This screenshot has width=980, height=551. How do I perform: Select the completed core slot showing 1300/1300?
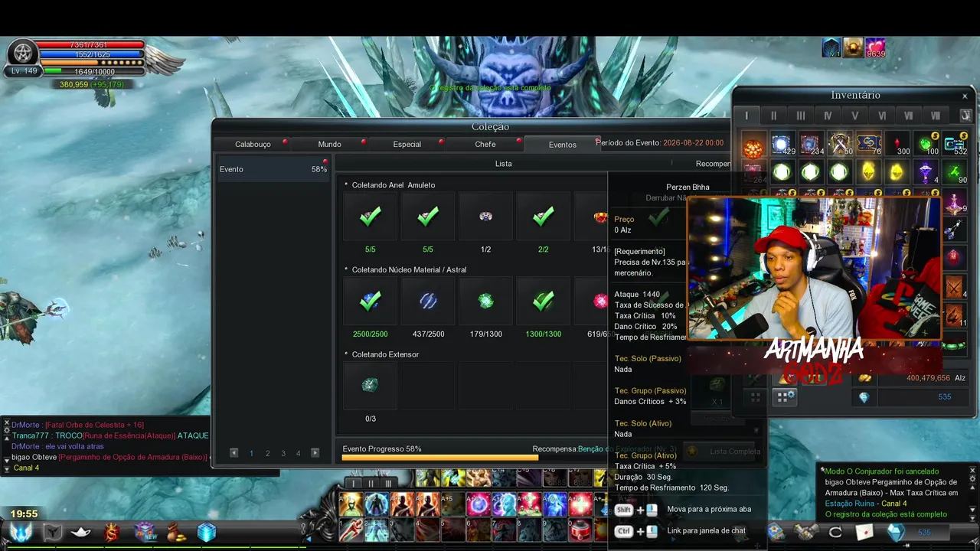coord(543,302)
